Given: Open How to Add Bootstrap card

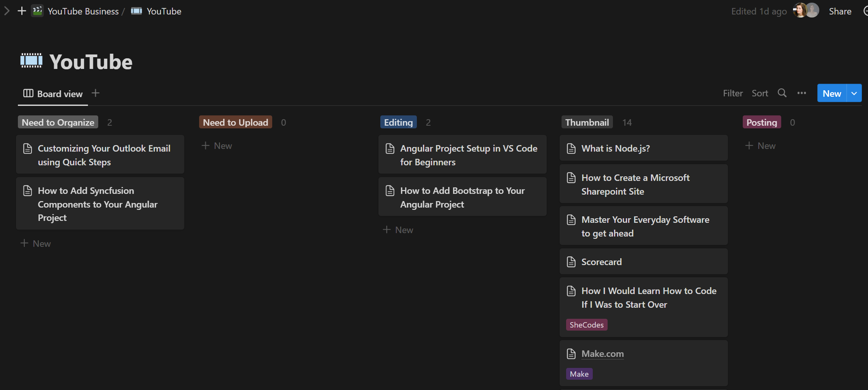Looking at the screenshot, I should 463,197.
